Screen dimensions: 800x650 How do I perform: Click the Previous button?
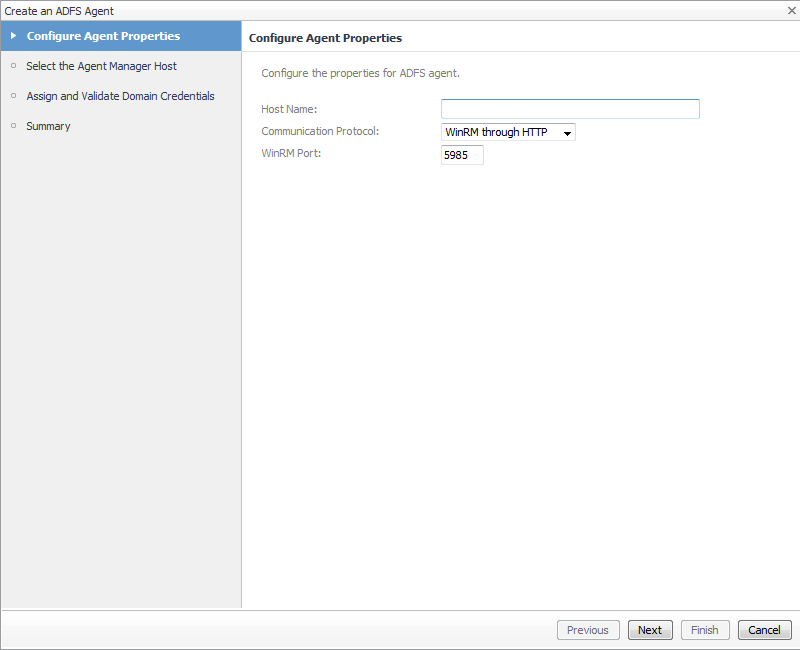[x=587, y=630]
